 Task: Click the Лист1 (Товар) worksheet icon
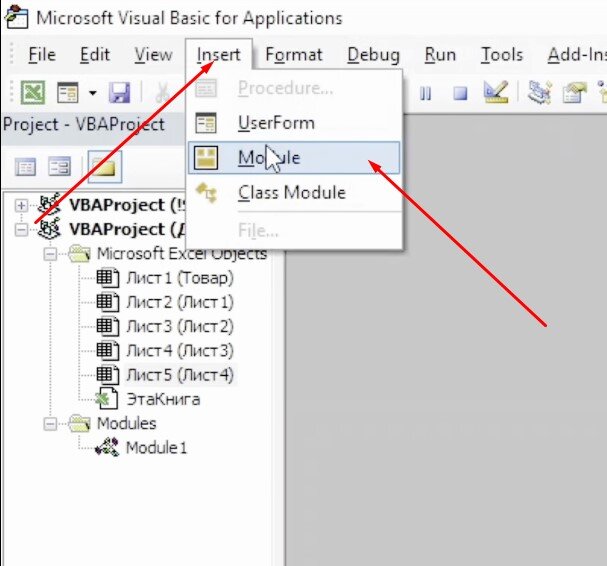107,278
